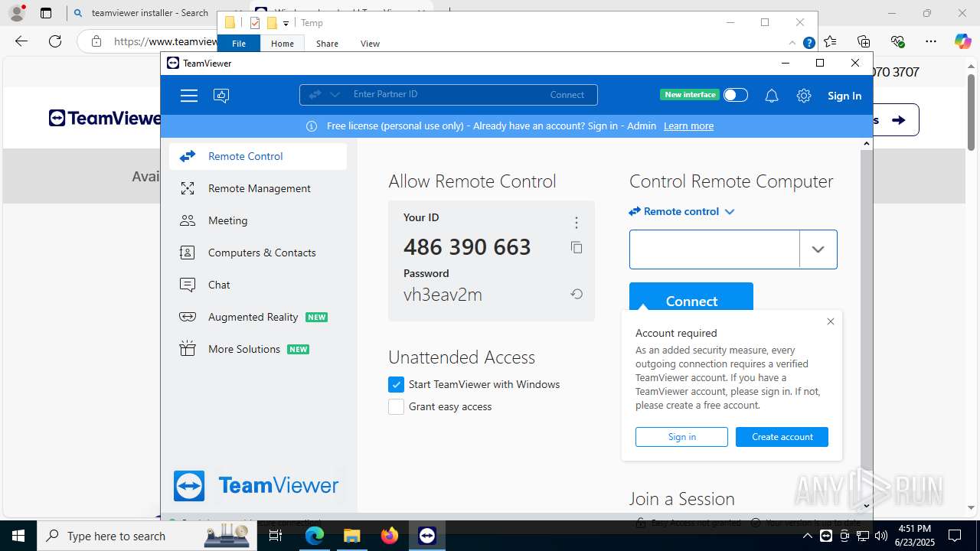Click Connect in the top Partner ID bar
This screenshot has height=551, width=980.
[567, 95]
